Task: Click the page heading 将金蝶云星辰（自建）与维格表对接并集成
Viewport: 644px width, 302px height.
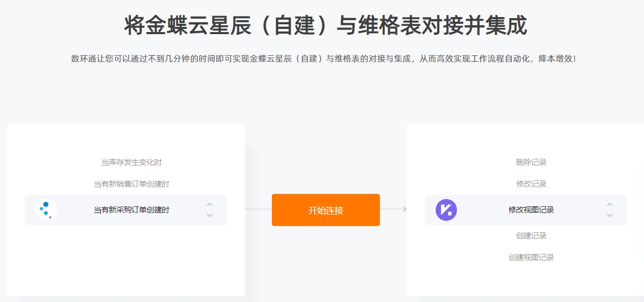Action: click(326, 25)
